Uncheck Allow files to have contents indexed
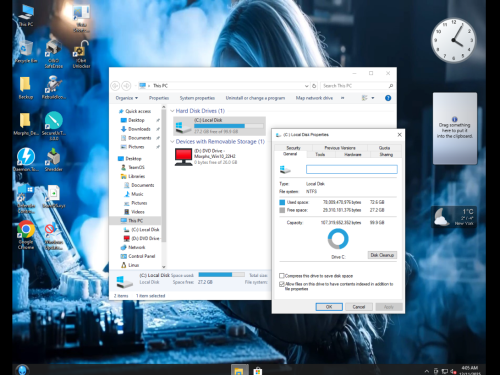Image resolution: width=500 pixels, height=375 pixels. (x=282, y=284)
